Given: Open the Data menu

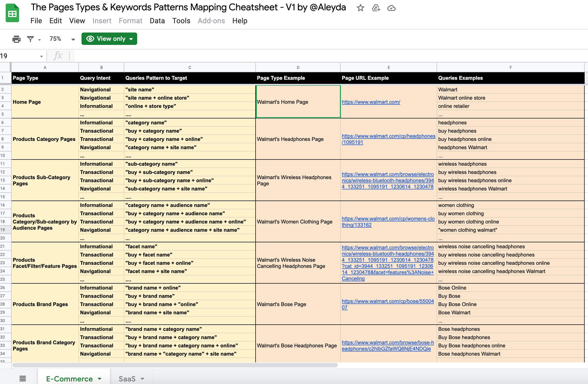Looking at the screenshot, I should (157, 21).
